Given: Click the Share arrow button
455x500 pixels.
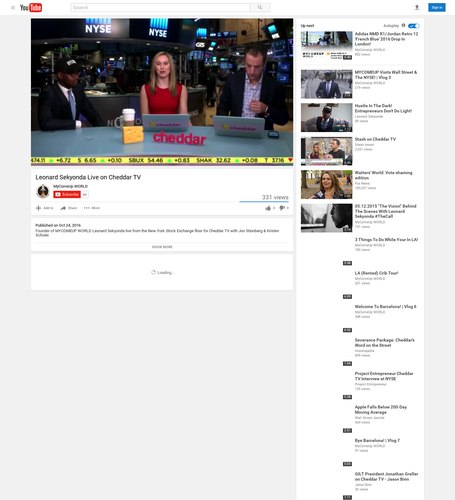Looking at the screenshot, I should tap(68, 208).
